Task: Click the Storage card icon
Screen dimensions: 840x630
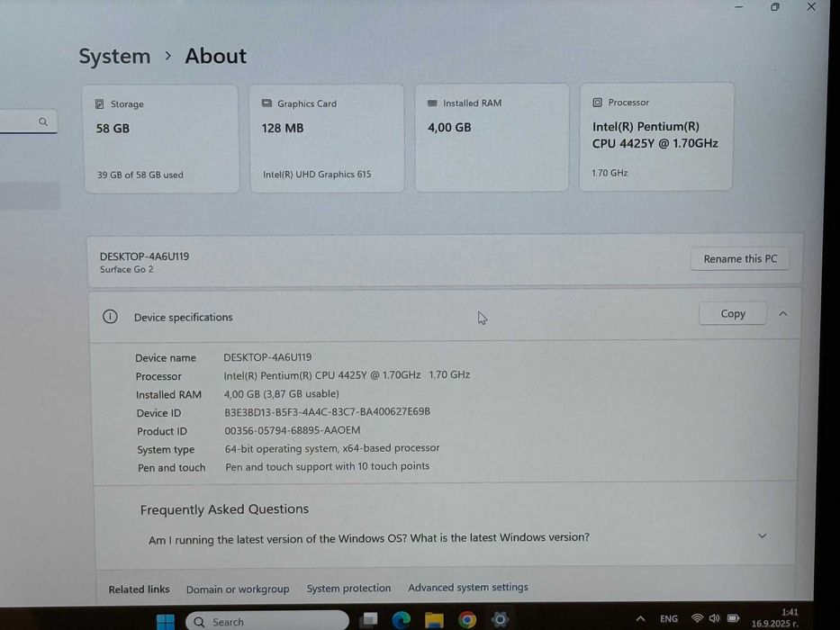Action: click(x=100, y=103)
